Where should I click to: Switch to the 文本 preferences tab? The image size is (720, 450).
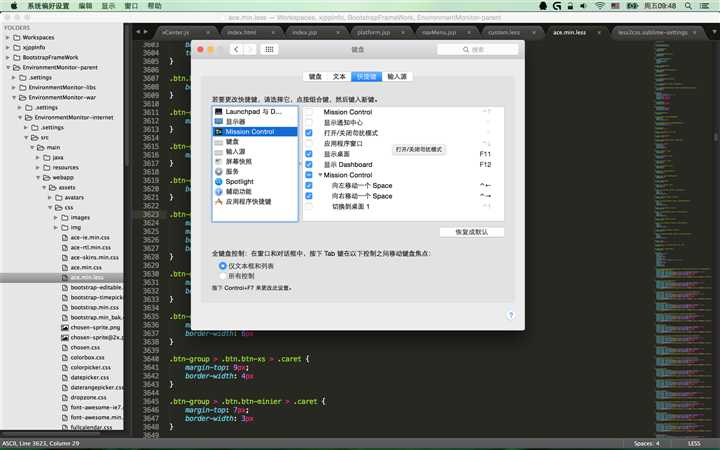pos(339,77)
